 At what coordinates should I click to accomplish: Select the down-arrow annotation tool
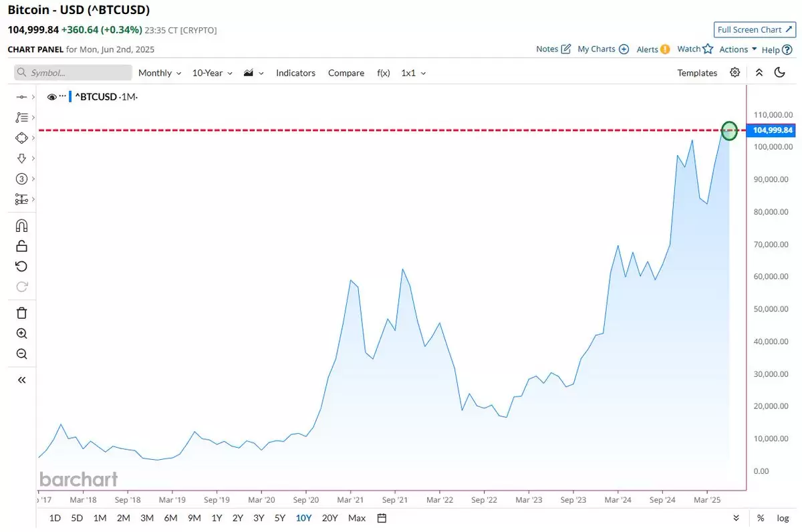point(21,158)
